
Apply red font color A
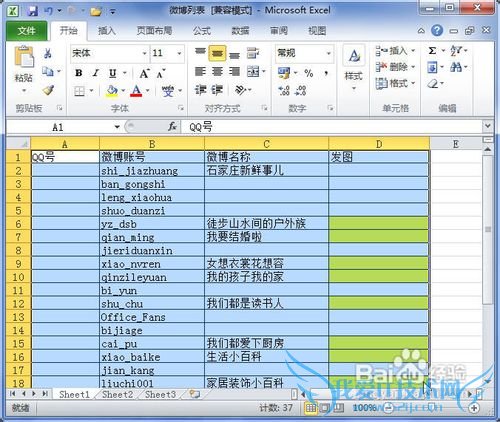click(x=137, y=91)
